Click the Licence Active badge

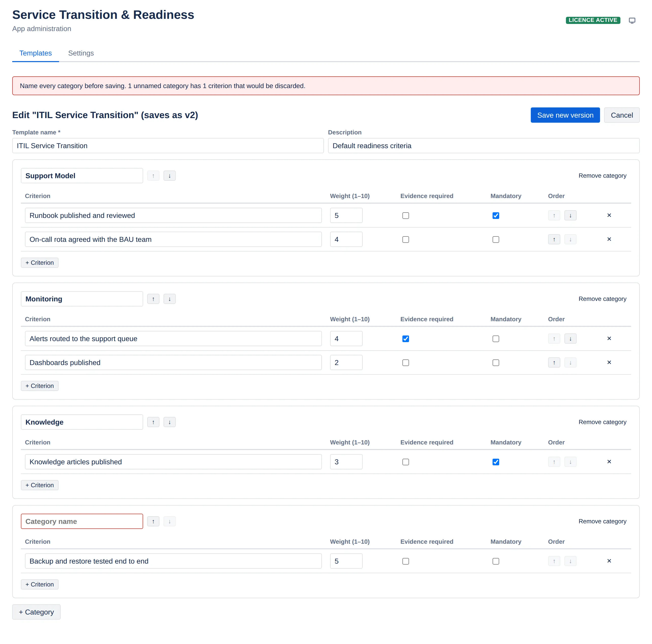point(593,20)
